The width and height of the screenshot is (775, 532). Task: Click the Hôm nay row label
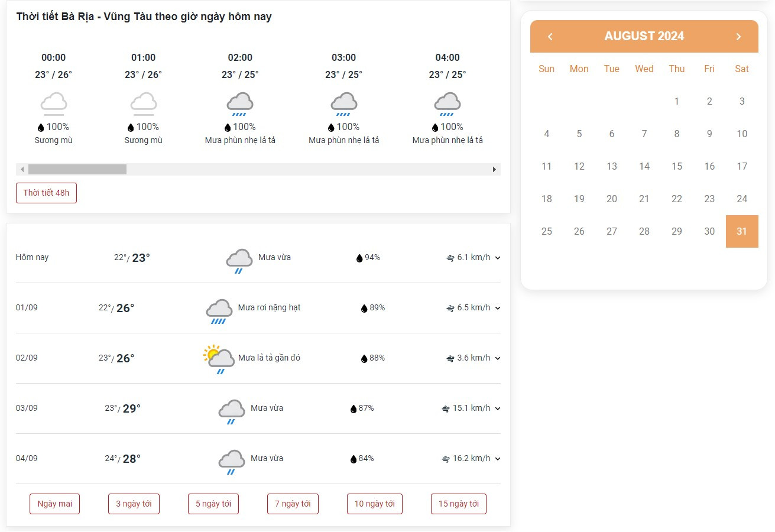33,257
